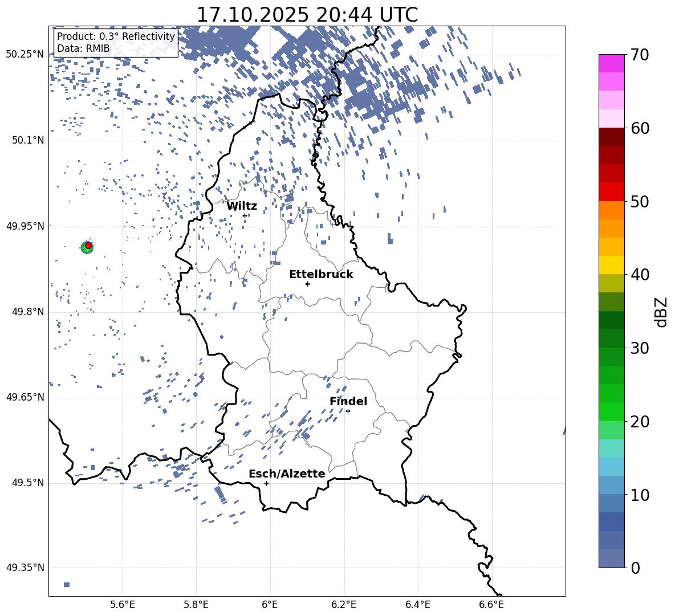
Task: Click the dark maroon swatch just below 60 dBZ
Action: click(x=612, y=137)
